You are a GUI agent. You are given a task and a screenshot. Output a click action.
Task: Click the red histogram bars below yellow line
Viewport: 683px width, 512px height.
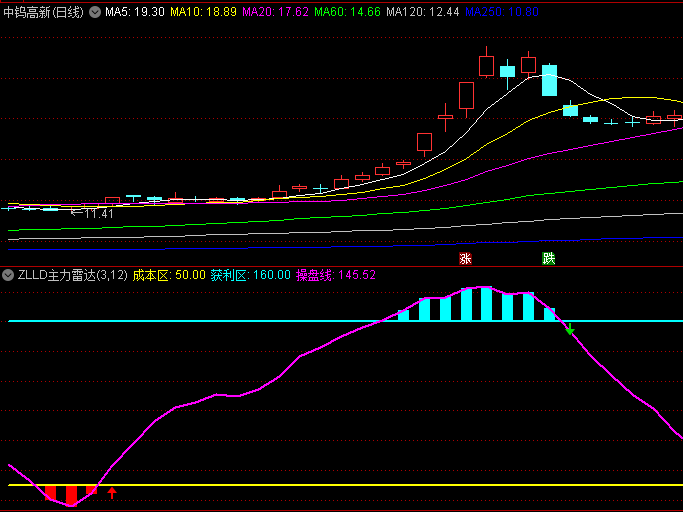point(71,494)
